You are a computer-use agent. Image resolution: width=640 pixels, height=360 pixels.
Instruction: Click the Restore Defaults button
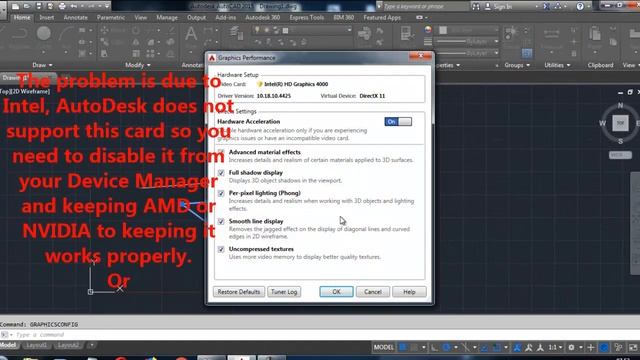[x=239, y=292]
